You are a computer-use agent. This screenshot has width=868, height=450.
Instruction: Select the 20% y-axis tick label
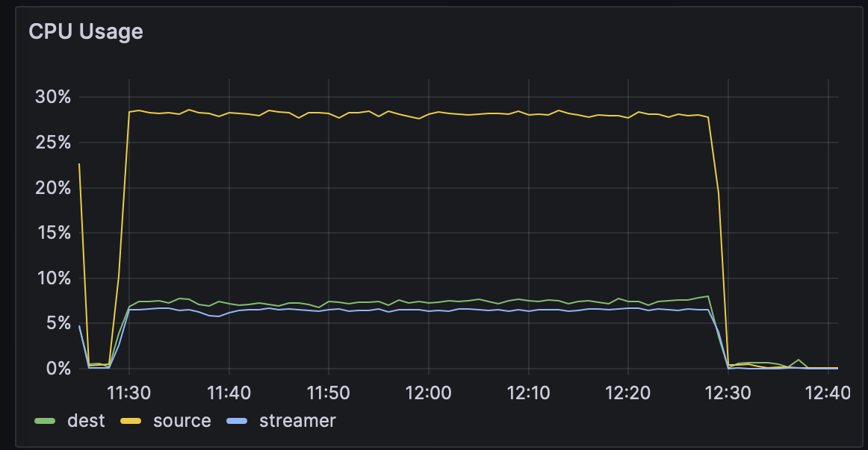[x=53, y=188]
